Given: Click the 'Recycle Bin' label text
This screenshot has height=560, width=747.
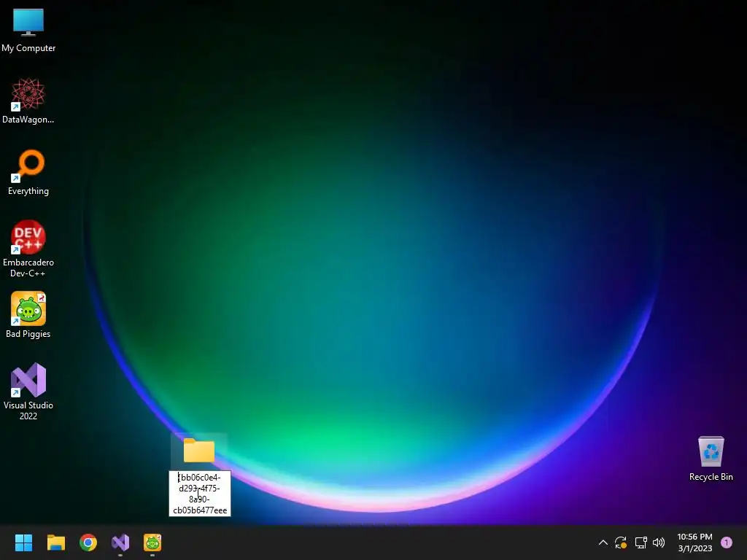Looking at the screenshot, I should 711,477.
